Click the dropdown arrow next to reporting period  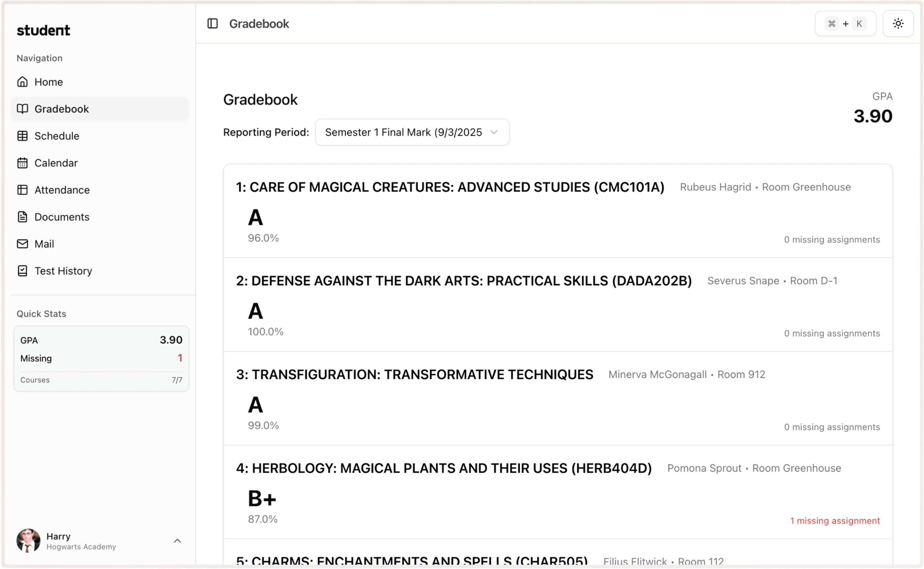[x=494, y=132]
